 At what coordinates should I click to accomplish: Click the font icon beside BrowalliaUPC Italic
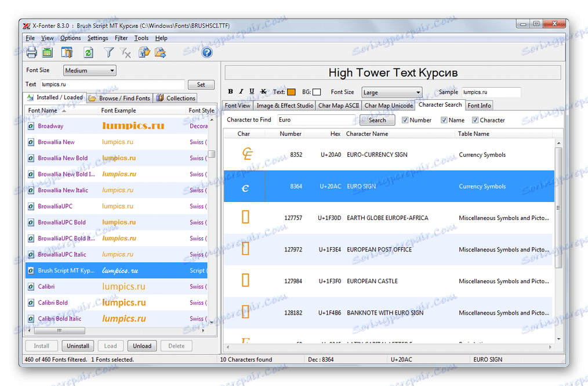(31, 255)
